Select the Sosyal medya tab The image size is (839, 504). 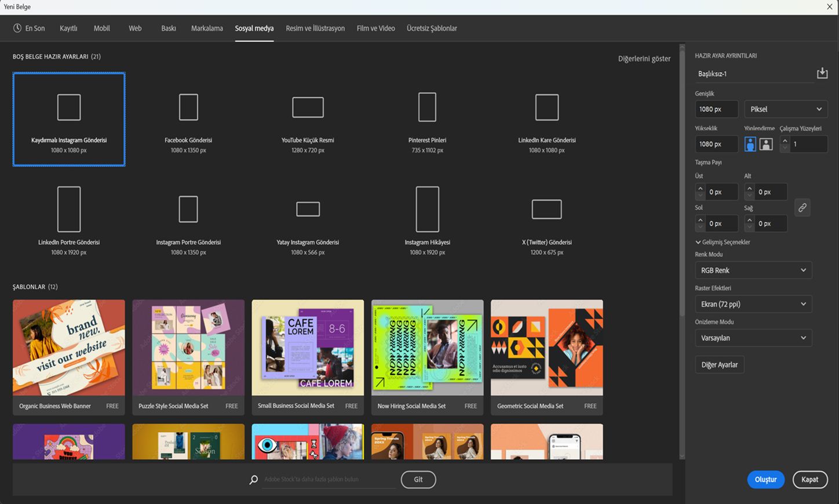(x=254, y=28)
